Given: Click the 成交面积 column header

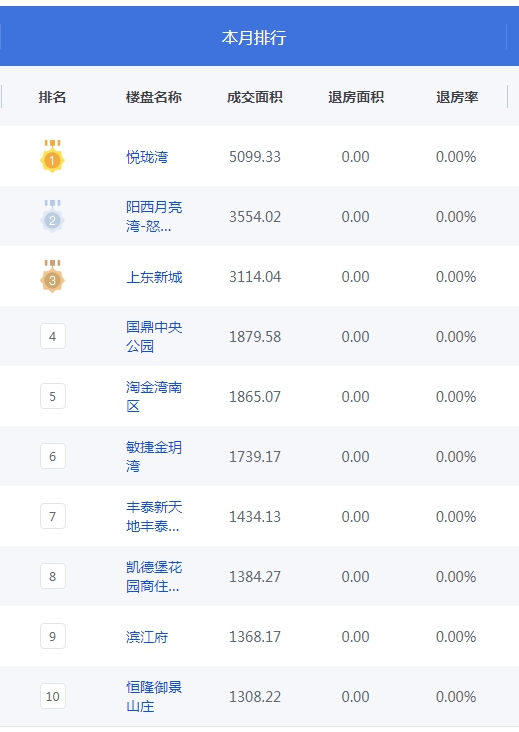Looking at the screenshot, I should click(255, 97).
